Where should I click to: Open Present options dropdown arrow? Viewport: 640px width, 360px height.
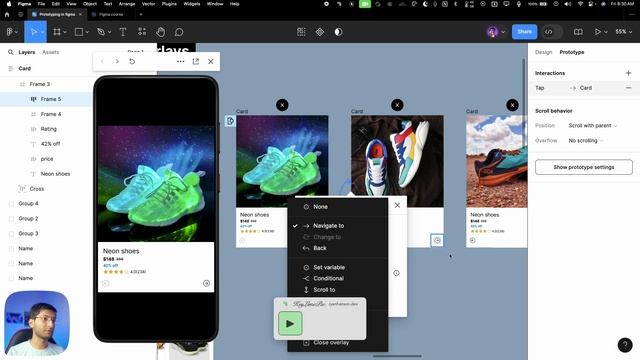[606, 32]
